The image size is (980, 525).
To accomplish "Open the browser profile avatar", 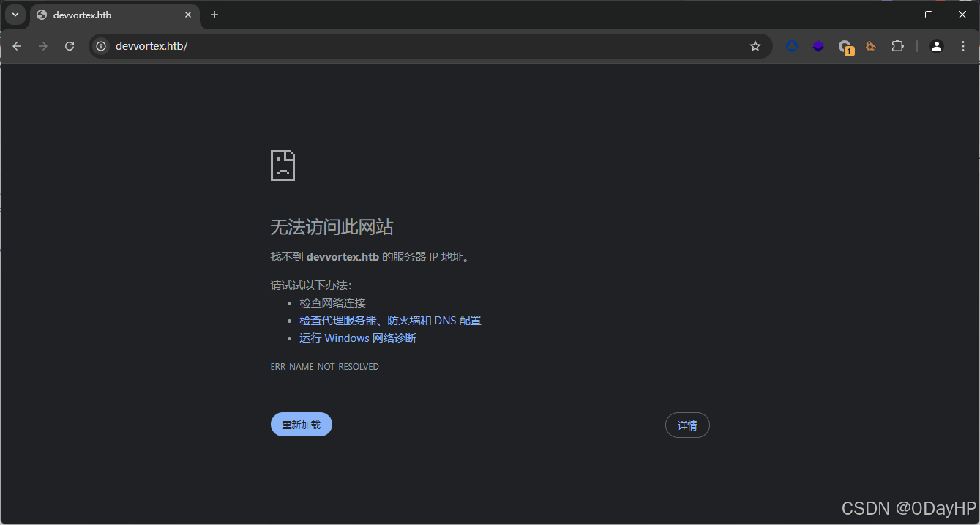I will [937, 45].
